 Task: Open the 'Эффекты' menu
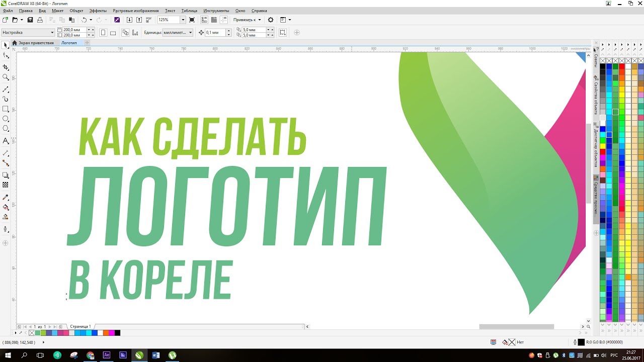(98, 11)
